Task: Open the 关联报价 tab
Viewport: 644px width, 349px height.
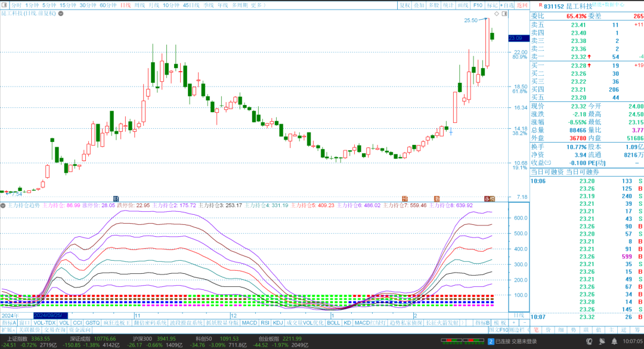Action: coord(29,330)
